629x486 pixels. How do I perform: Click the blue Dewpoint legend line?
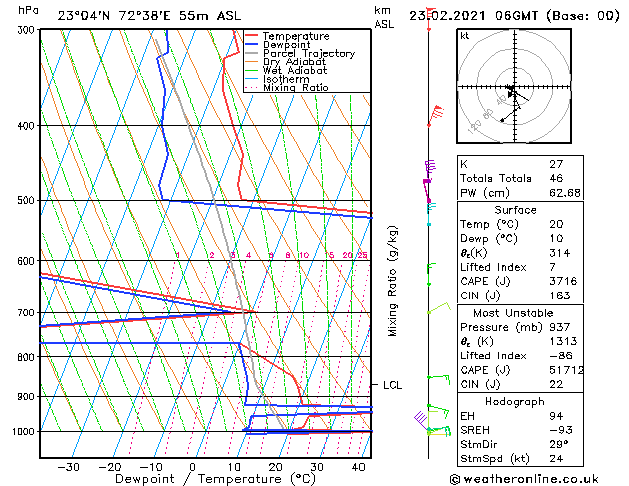[251, 45]
